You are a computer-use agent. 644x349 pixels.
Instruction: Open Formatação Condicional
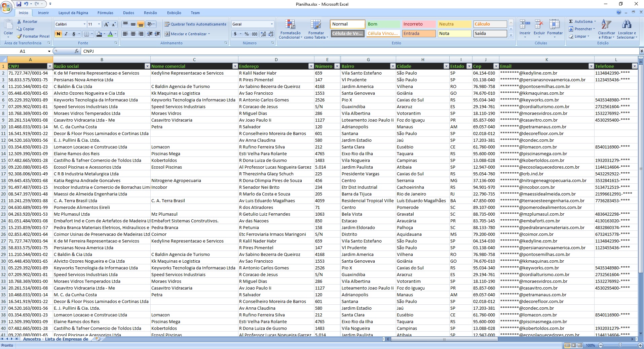pyautogui.click(x=290, y=29)
